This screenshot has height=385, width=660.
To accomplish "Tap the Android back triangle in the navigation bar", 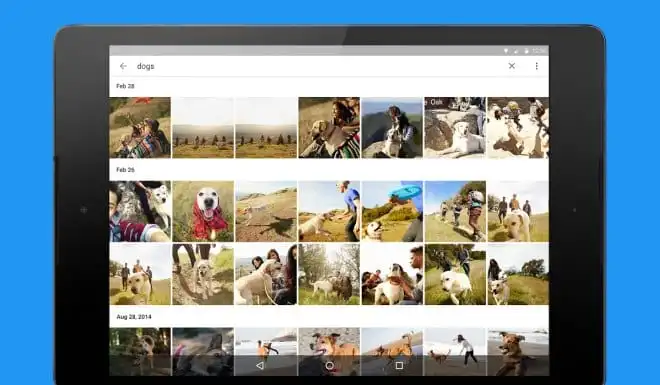I will point(260,365).
